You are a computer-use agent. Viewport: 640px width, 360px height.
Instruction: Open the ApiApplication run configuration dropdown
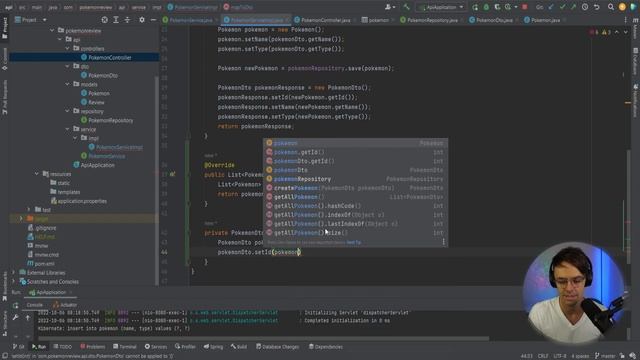pyautogui.click(x=441, y=7)
